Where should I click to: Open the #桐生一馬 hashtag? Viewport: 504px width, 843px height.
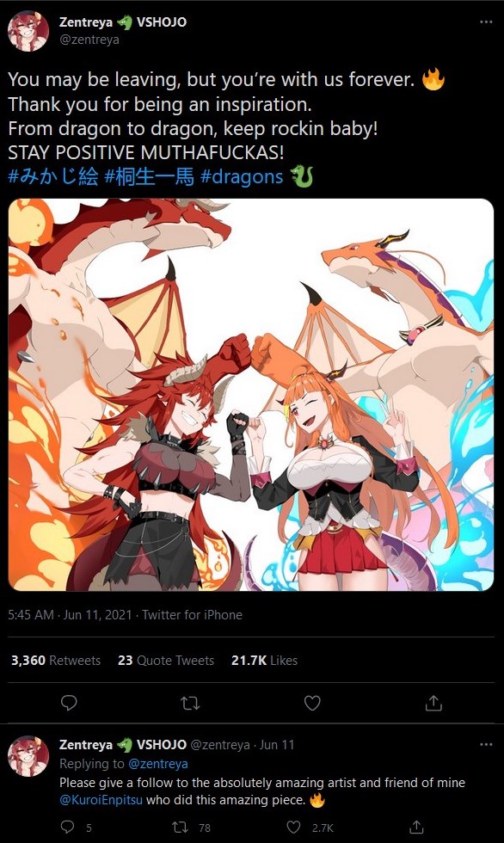point(149,177)
